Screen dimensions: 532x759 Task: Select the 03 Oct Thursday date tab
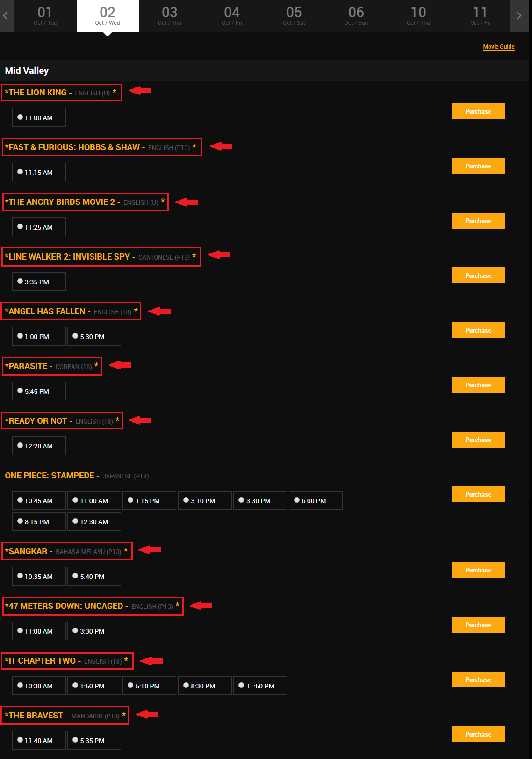[x=170, y=16]
